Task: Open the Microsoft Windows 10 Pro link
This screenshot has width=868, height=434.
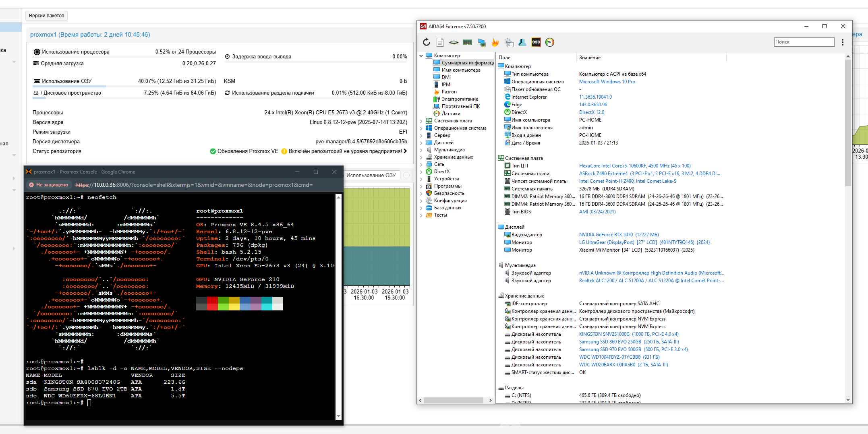Action: (x=607, y=82)
